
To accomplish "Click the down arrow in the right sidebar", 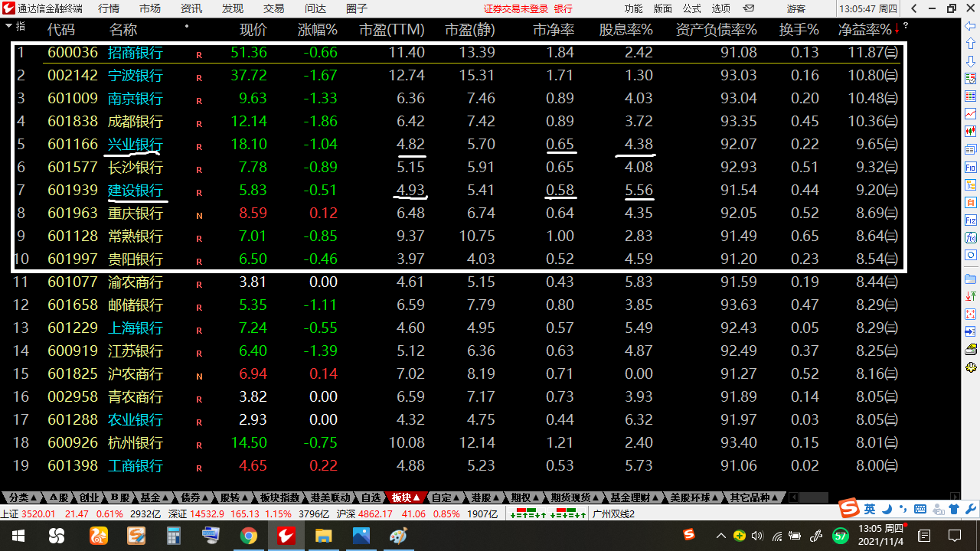I will click(x=971, y=62).
